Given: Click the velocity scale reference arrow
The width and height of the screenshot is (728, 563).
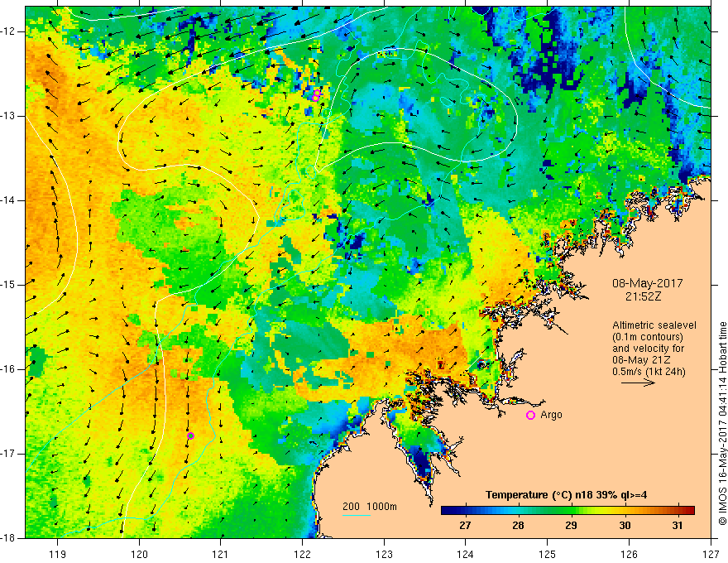Looking at the screenshot, I should coord(638,383).
